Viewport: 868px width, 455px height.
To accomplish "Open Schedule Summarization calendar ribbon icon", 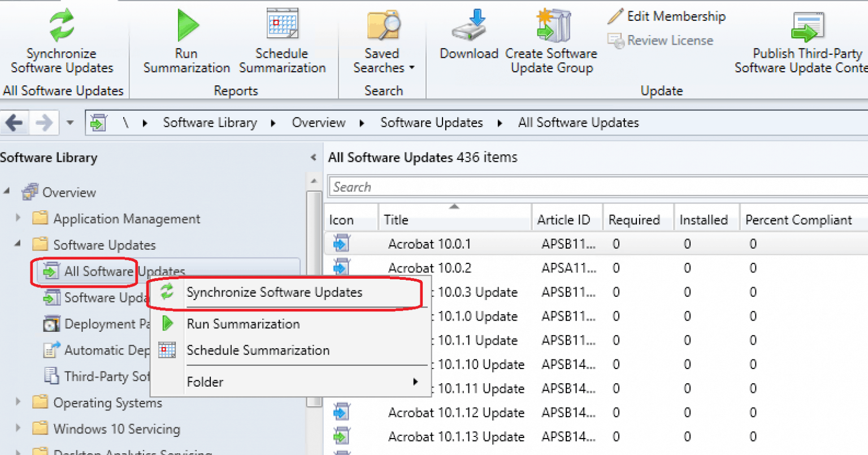I will pos(283,24).
